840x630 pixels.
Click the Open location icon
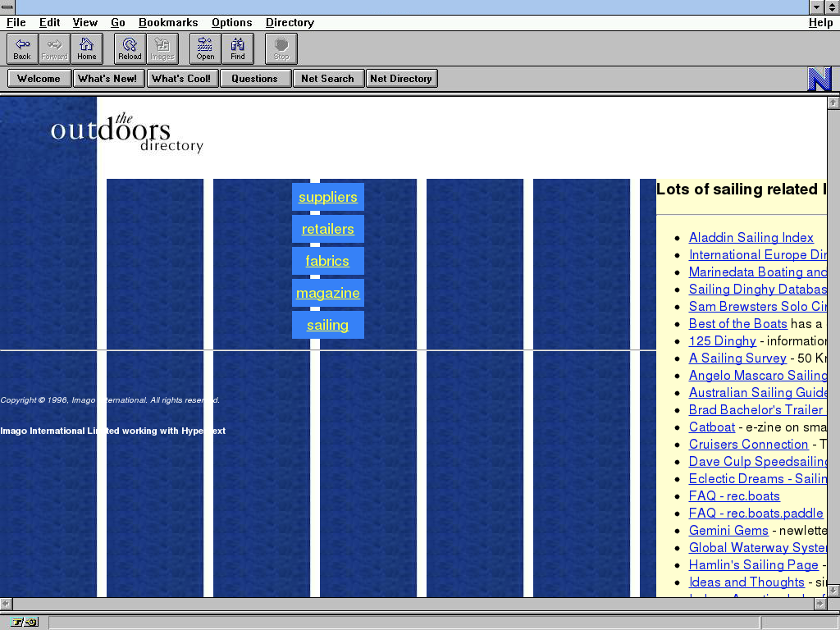[205, 48]
